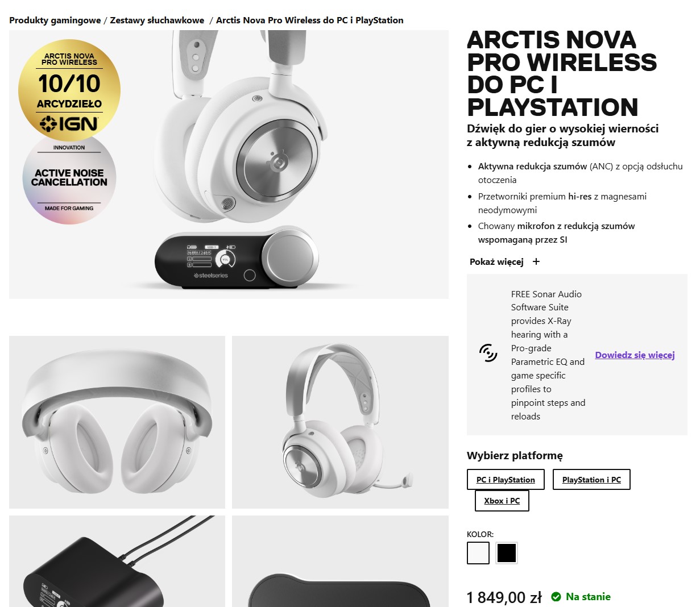Select the white color swatch
This screenshot has width=700, height=607.
pos(478,553)
